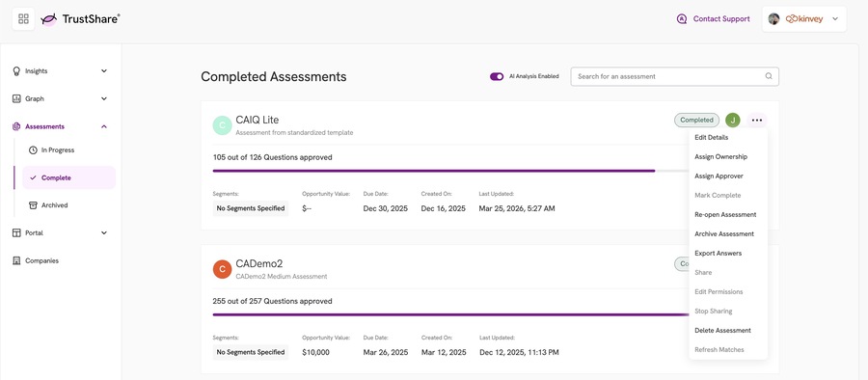Click the CAIQ Lite teal C icon
This screenshot has height=380, width=868.
(x=222, y=125)
